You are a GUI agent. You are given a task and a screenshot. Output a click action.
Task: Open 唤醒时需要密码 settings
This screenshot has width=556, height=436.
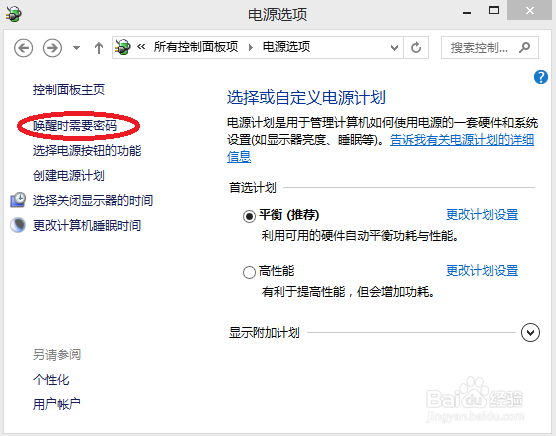(75, 125)
